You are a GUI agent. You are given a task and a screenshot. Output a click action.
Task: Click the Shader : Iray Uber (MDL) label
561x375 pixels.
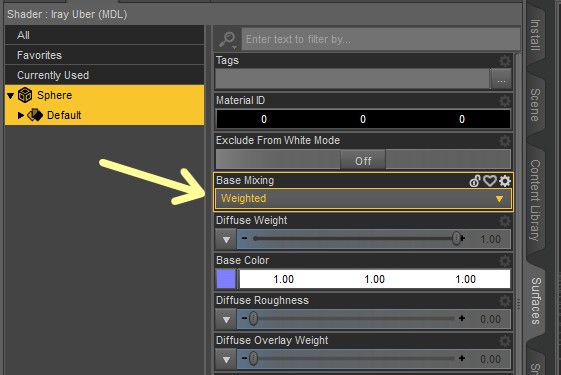(x=67, y=14)
